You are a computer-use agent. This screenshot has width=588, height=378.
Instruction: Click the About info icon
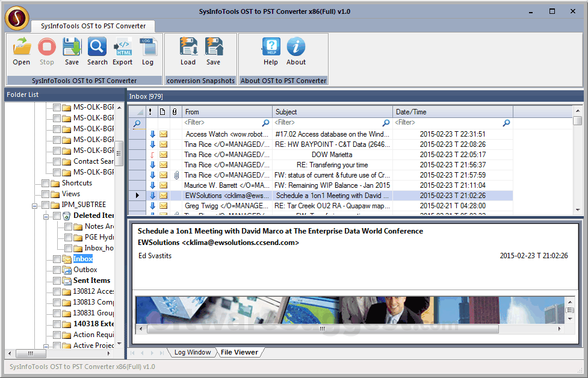(296, 48)
